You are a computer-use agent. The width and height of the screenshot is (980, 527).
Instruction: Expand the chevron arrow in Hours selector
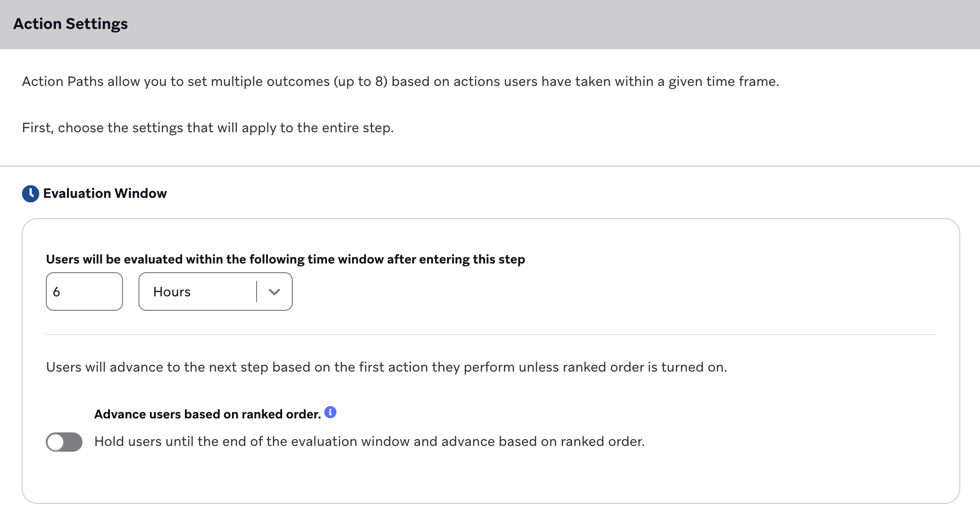[274, 292]
